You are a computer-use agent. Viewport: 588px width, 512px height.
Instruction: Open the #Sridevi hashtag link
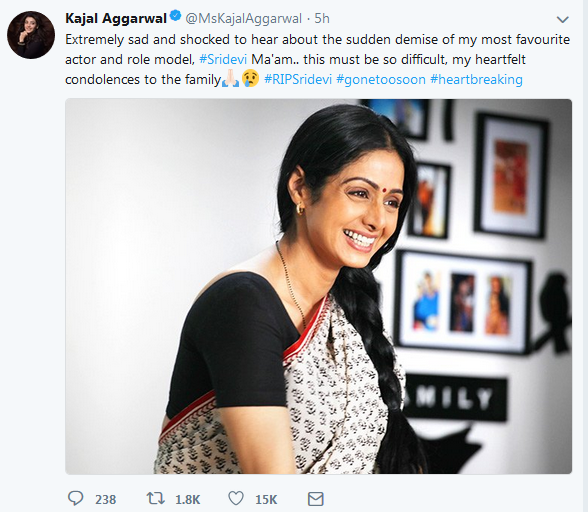click(223, 59)
